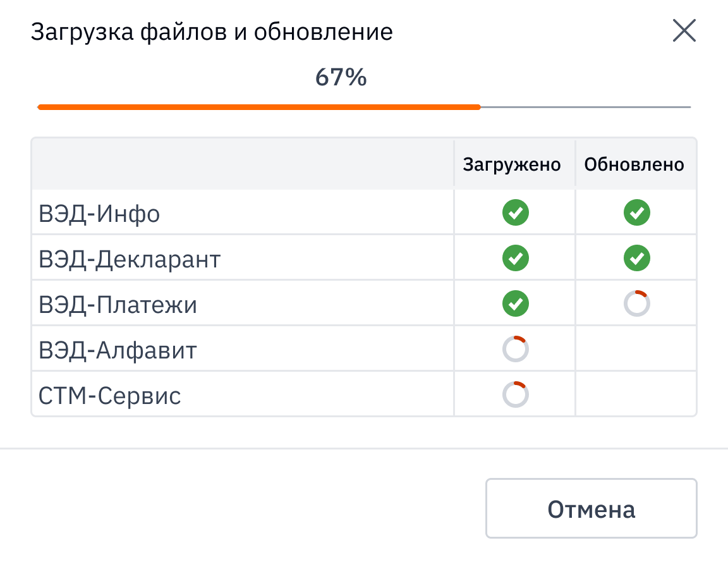Close the update dialog with the X
The width and height of the screenshot is (728, 569).
click(684, 30)
